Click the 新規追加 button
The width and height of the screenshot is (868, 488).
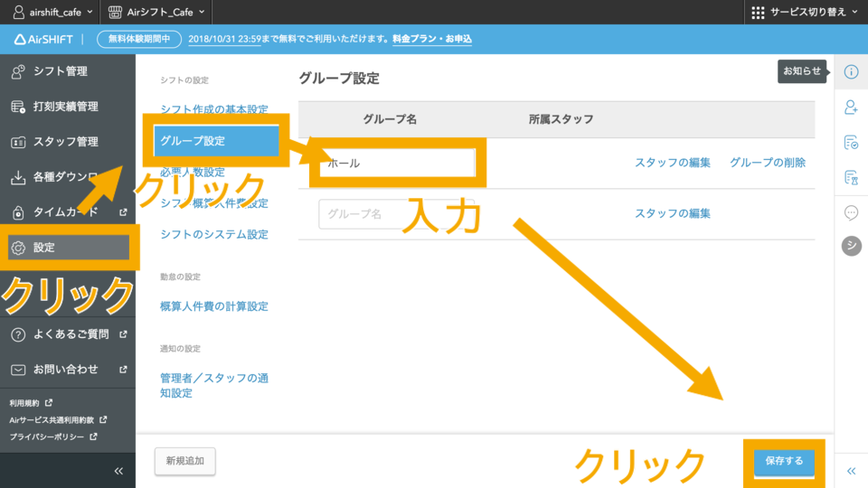point(184,461)
